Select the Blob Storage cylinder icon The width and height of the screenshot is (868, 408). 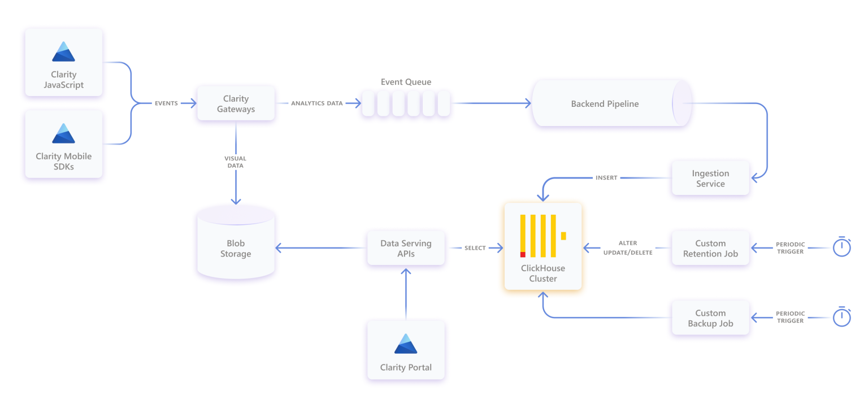click(x=236, y=243)
